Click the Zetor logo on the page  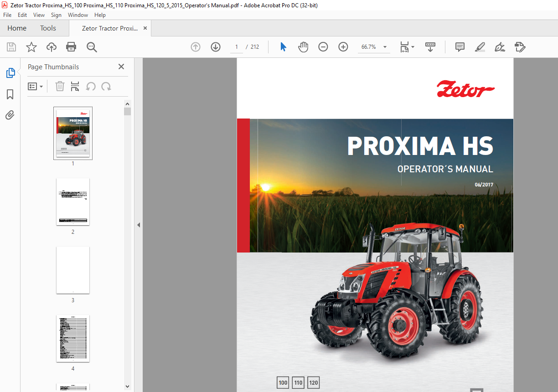465,89
